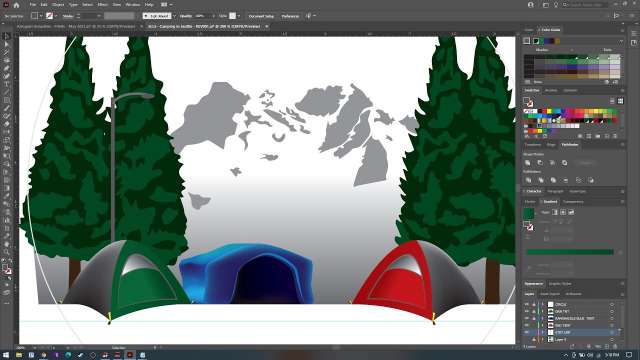Click the Unite shape mode in Pathfinder
640x360 pixels.
[x=528, y=163]
